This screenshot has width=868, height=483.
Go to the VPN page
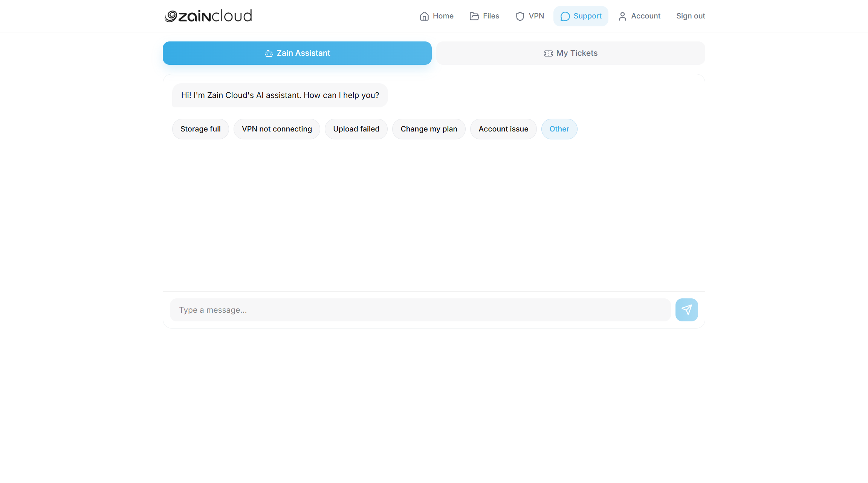[530, 16]
